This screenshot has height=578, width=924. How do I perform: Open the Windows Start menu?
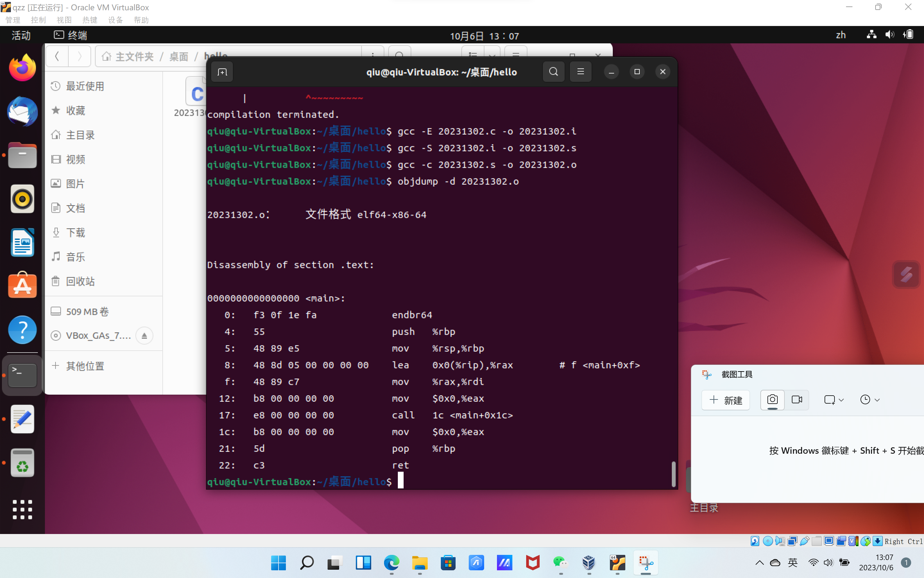tap(278, 563)
